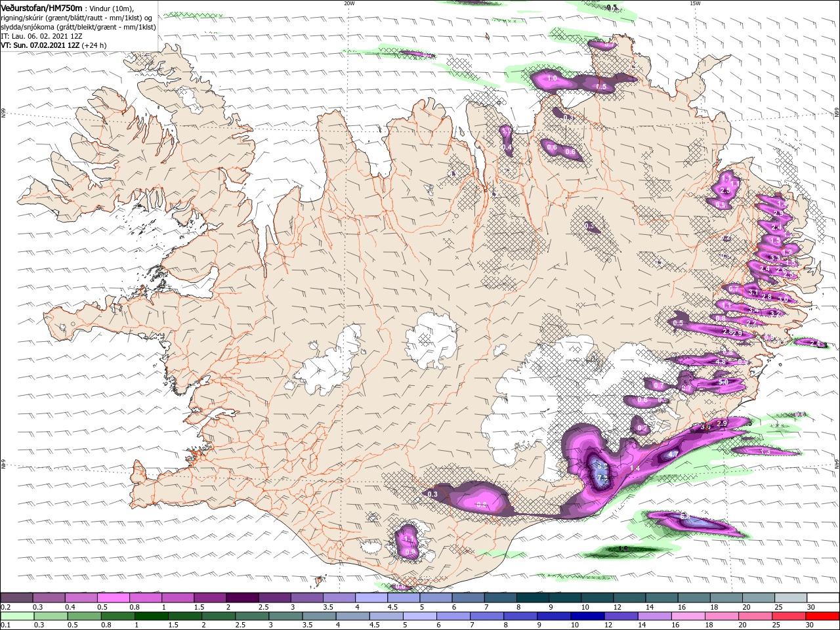This screenshot has height=630, width=840.
Task: Click the '0.1' label on the rain scale
Action: [x=5, y=625]
